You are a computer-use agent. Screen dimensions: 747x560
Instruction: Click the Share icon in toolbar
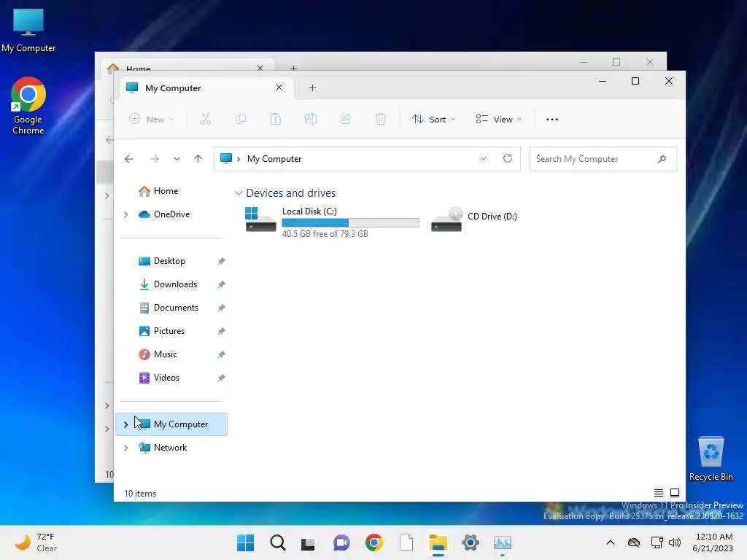345,119
